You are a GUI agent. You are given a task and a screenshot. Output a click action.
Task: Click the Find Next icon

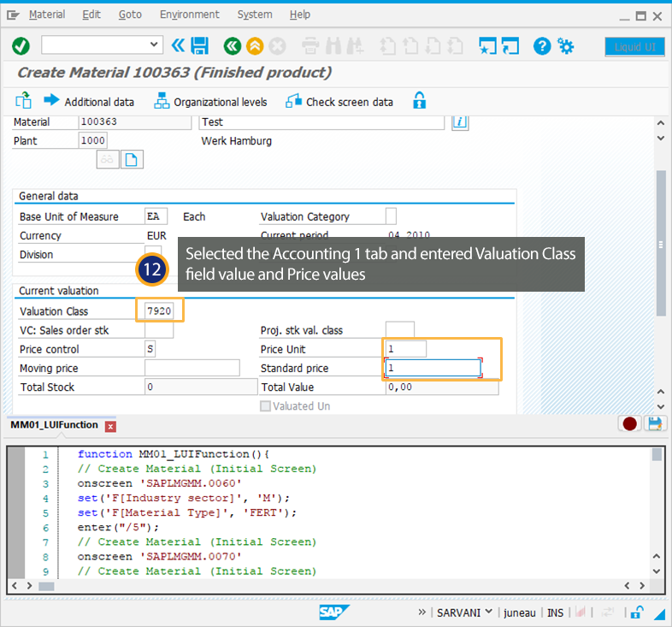(x=356, y=46)
